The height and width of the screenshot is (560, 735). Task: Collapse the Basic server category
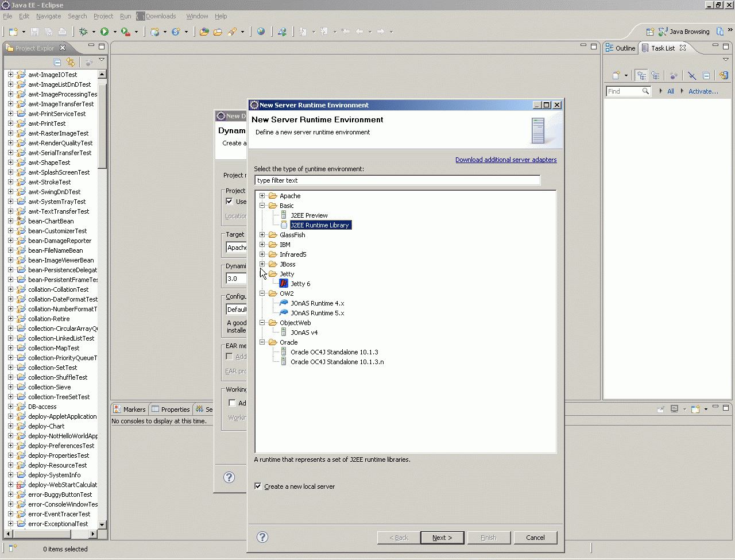coord(262,206)
